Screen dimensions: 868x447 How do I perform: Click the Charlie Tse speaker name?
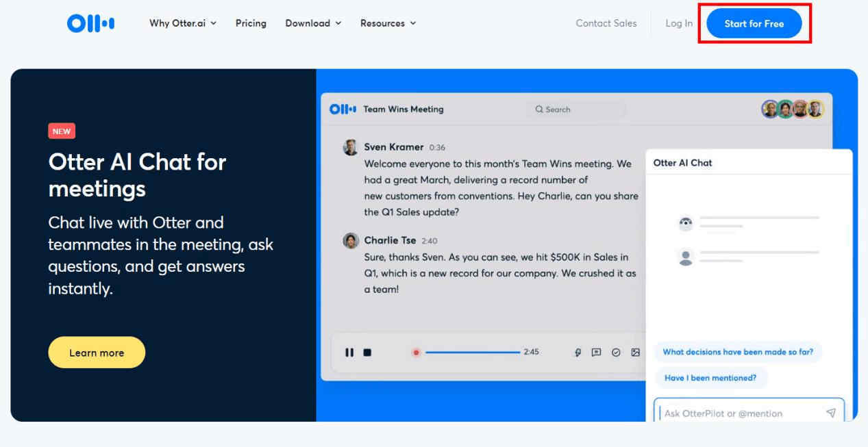390,240
